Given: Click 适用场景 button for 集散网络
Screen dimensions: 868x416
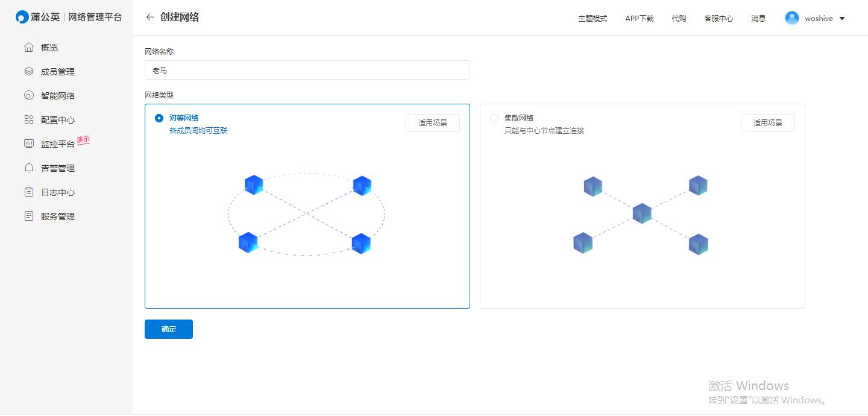Looking at the screenshot, I should coord(767,123).
